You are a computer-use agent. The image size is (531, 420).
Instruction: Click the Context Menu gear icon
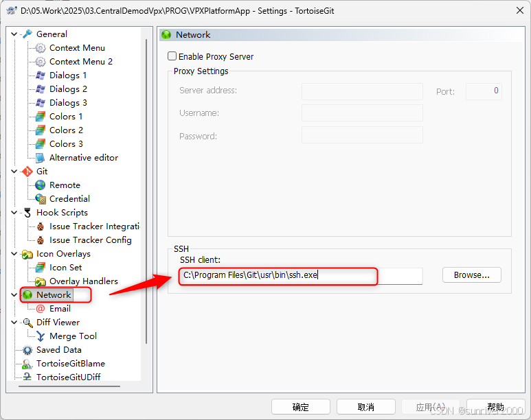click(x=41, y=48)
